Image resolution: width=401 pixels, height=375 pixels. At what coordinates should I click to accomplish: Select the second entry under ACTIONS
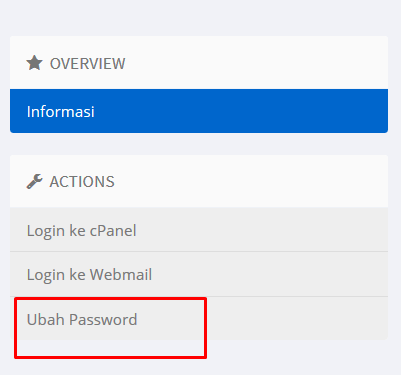(x=199, y=274)
